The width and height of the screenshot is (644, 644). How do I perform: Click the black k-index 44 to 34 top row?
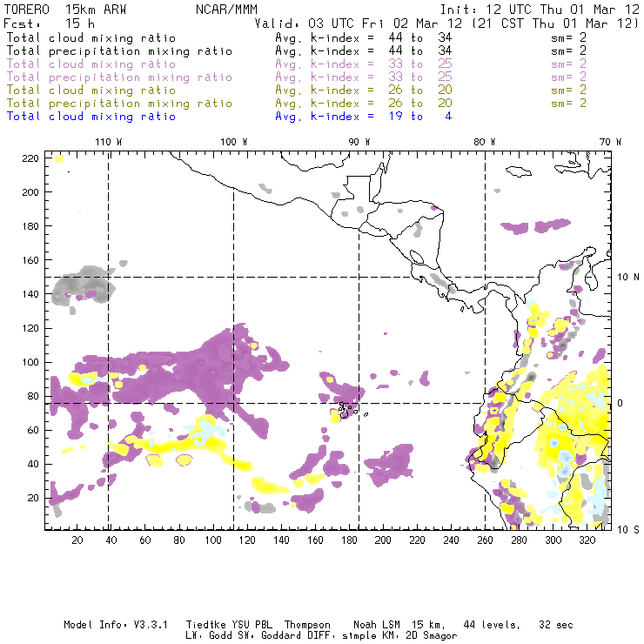(363, 38)
